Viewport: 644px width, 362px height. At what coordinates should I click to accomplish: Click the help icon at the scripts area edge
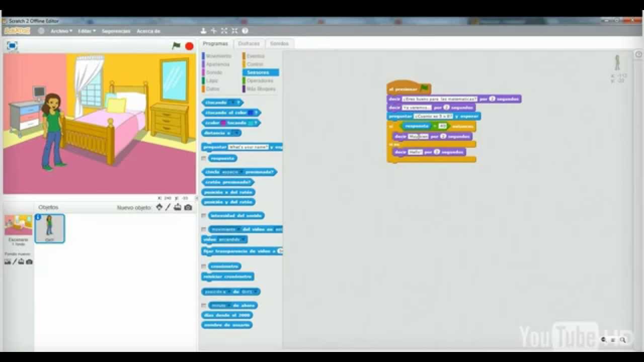point(638,54)
